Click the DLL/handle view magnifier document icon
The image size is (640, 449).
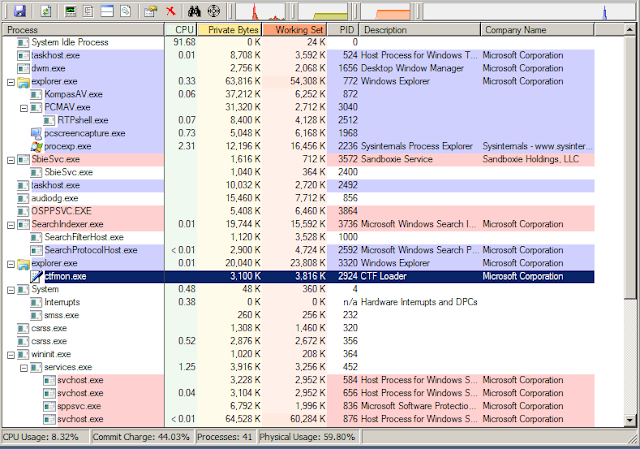126,11
